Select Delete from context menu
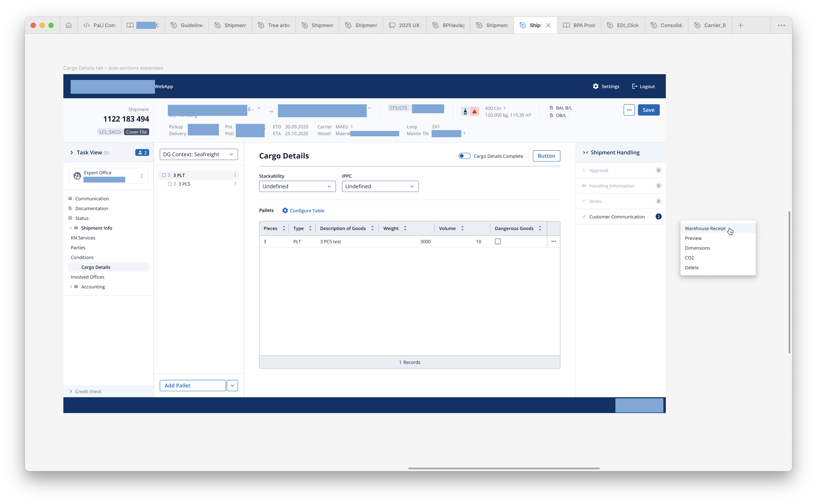The height and width of the screenshot is (504, 817). point(718,267)
